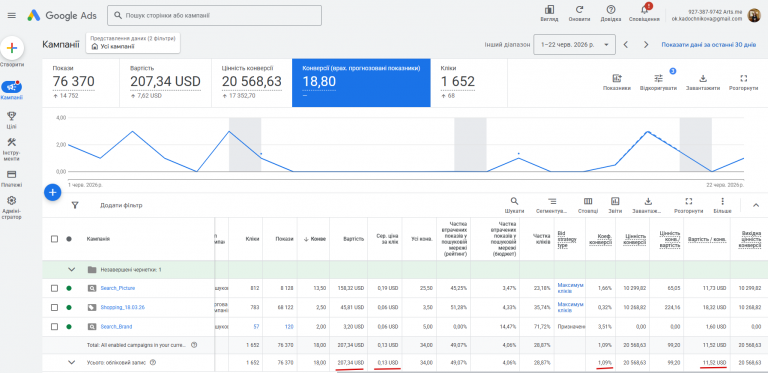768x373 pixels.
Task: Open Інструменти tools in the sidebar
Action: 12,149
